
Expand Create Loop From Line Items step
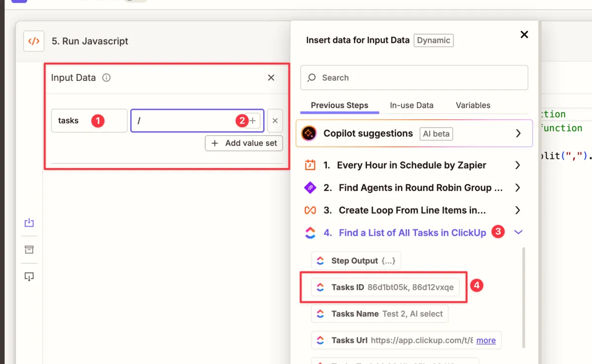click(x=518, y=211)
